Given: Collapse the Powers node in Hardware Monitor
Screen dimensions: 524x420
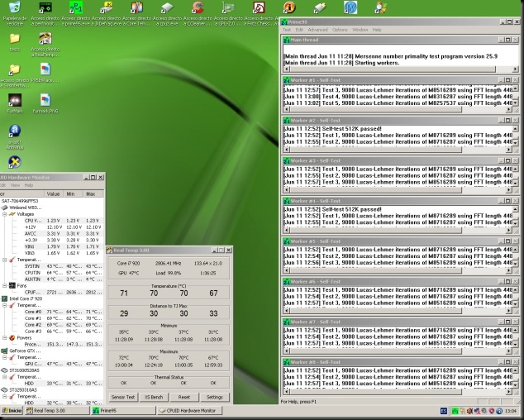Looking at the screenshot, I should pos(5,338).
